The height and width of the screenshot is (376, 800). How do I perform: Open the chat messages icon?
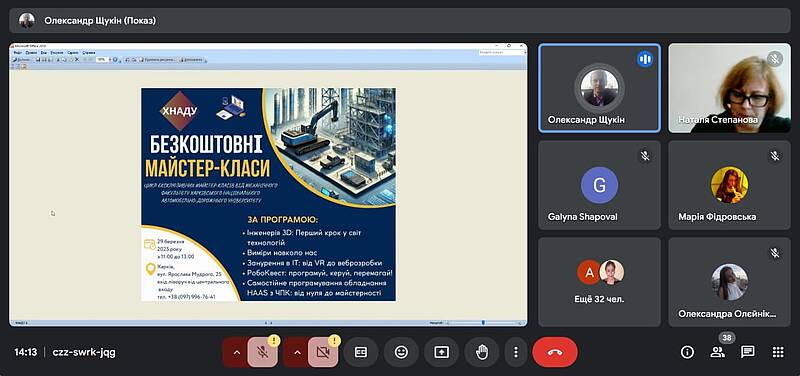(x=748, y=352)
